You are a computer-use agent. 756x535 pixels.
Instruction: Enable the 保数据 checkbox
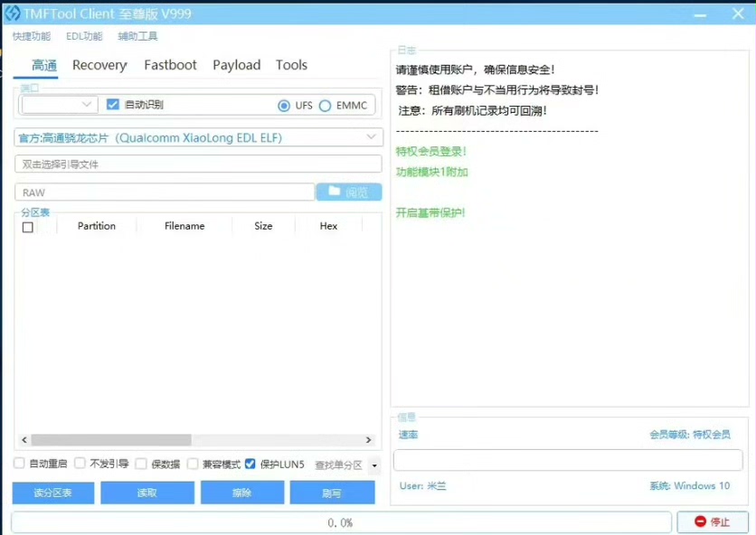pyautogui.click(x=141, y=464)
